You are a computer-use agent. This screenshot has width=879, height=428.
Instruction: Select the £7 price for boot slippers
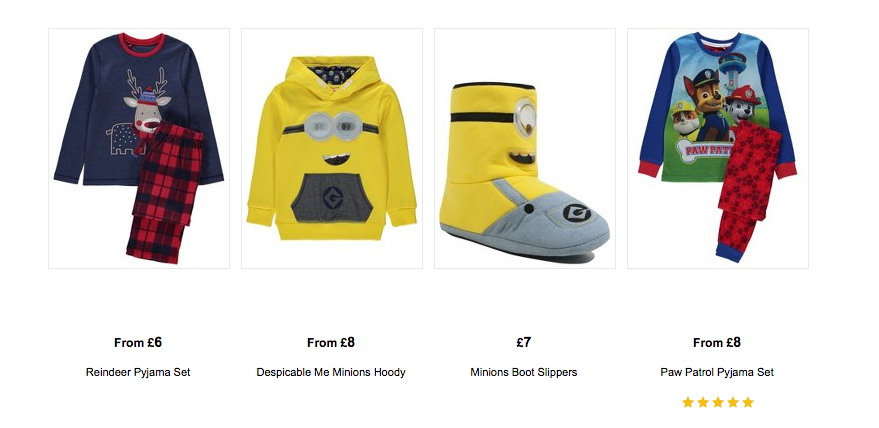coord(524,342)
